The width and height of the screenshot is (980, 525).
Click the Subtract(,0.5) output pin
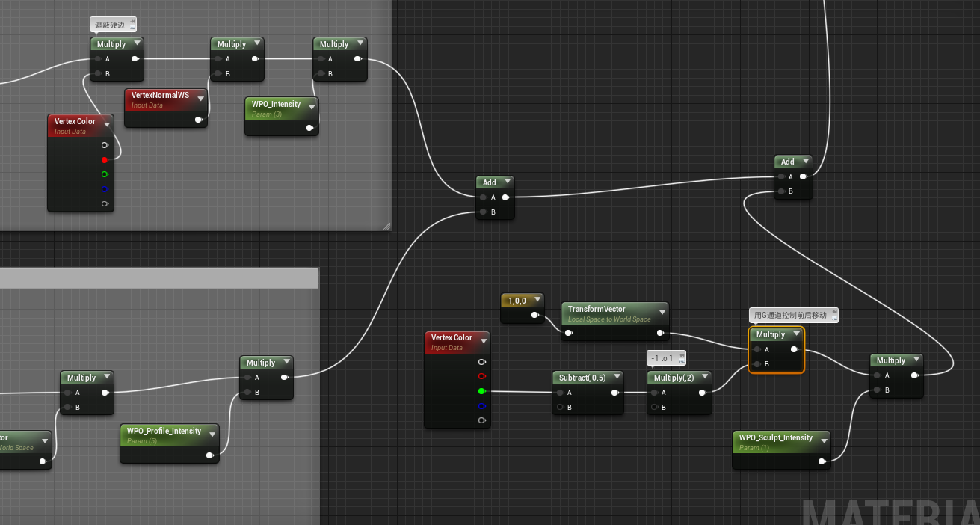coord(614,393)
